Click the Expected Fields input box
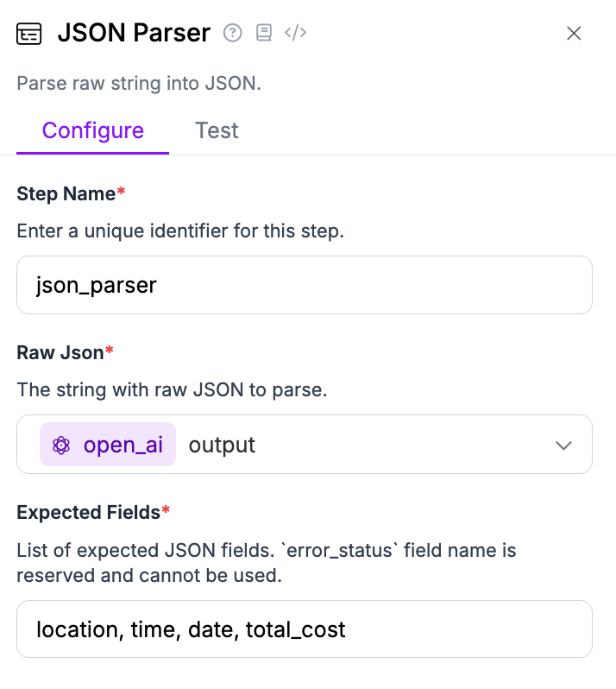 (x=304, y=629)
